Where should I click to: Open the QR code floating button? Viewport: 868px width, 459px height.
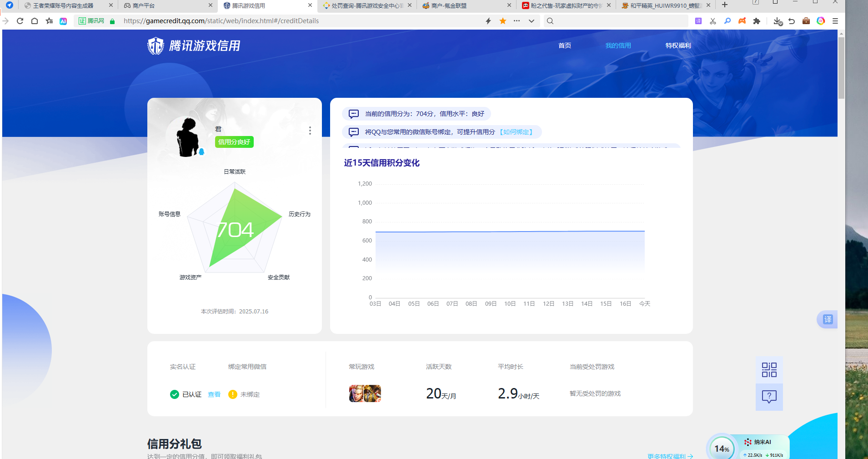pyautogui.click(x=769, y=370)
